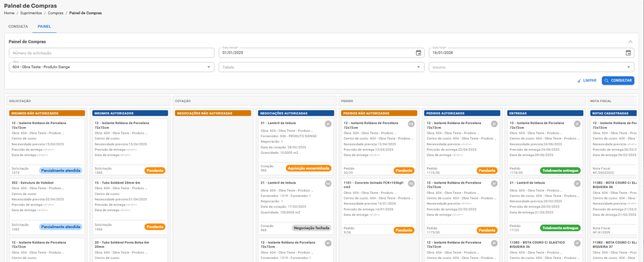Click Pendente status on Solicitação 1083

pos(155,170)
